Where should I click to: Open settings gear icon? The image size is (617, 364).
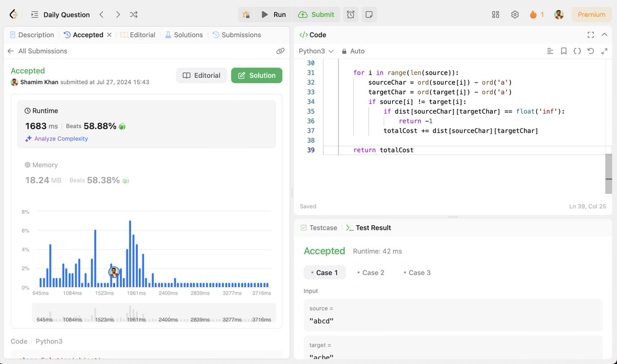(x=515, y=14)
